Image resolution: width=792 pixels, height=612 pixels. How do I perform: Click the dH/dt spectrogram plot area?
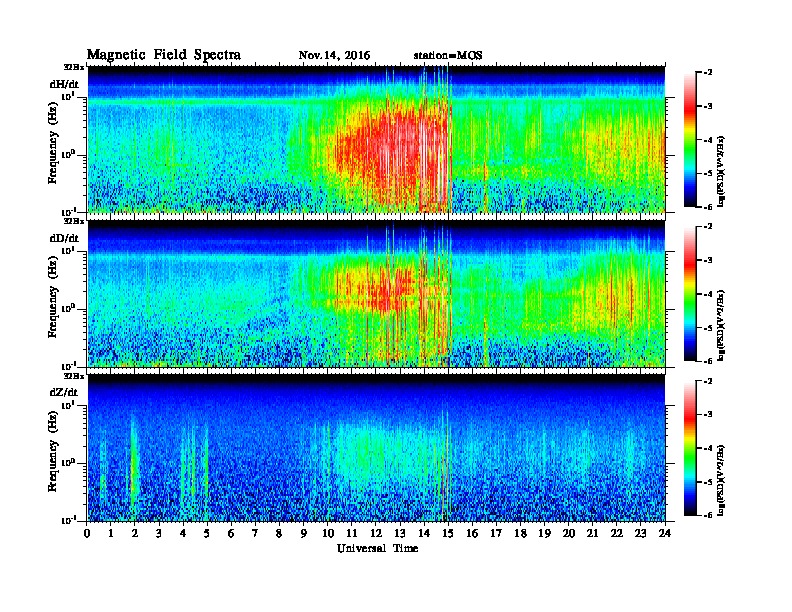click(x=376, y=139)
